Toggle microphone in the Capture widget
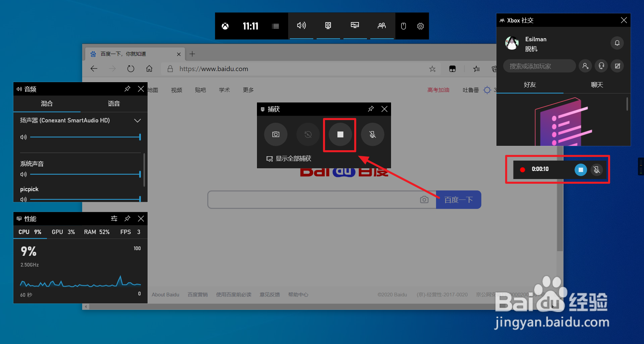644x344 pixels. pos(372,134)
